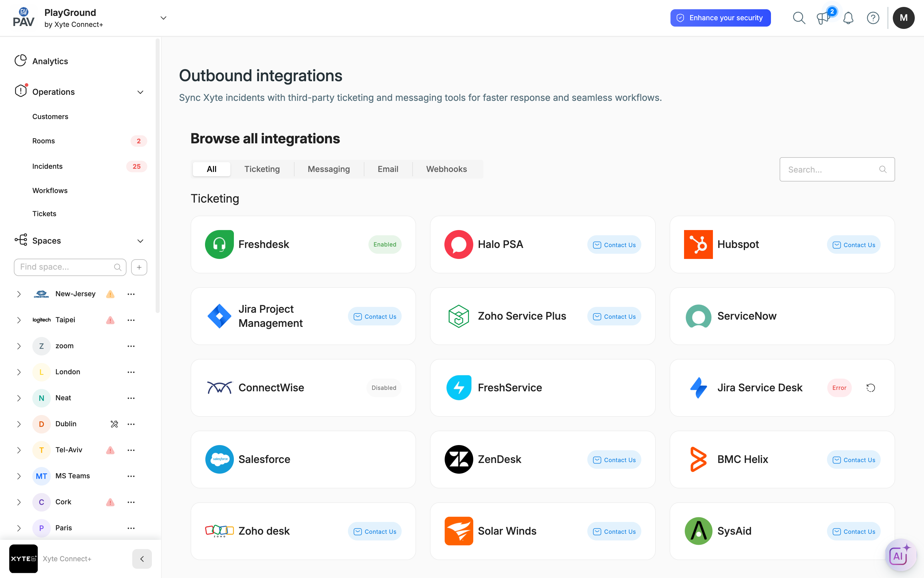Open the New-Jersey more options ellipsis
Screen dimensions: 924x578
pyautogui.click(x=131, y=294)
